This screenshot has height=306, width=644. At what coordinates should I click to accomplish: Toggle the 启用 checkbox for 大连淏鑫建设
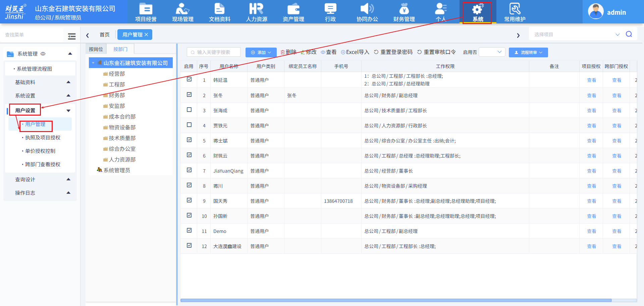(x=189, y=245)
